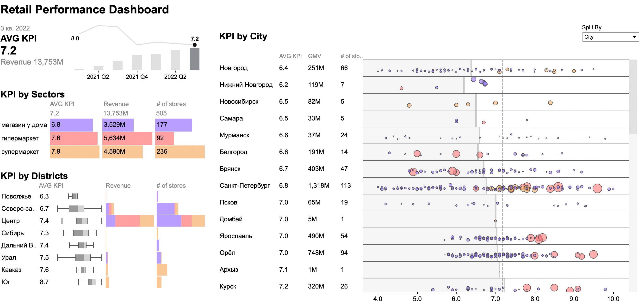Viewport: 644px width, 307px height.
Task: Click the truncated '# of sto..' column header
Action: point(351,56)
